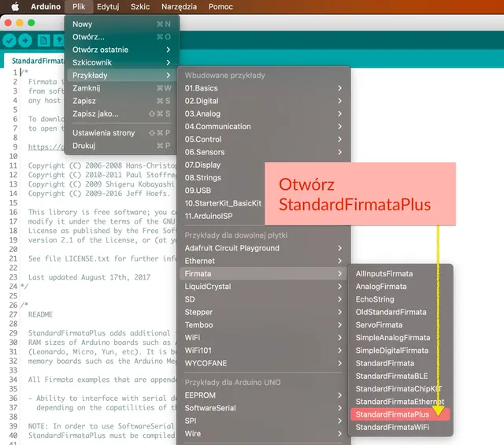Expand 05.Control examples submenu
Image resolution: width=504 pixels, height=445 pixels.
pyautogui.click(x=263, y=139)
